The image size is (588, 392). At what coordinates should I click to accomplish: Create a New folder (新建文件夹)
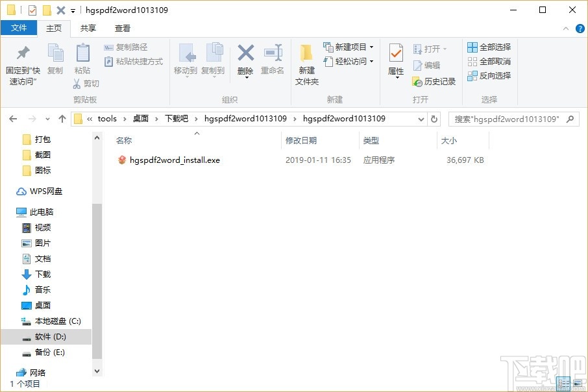tap(307, 64)
